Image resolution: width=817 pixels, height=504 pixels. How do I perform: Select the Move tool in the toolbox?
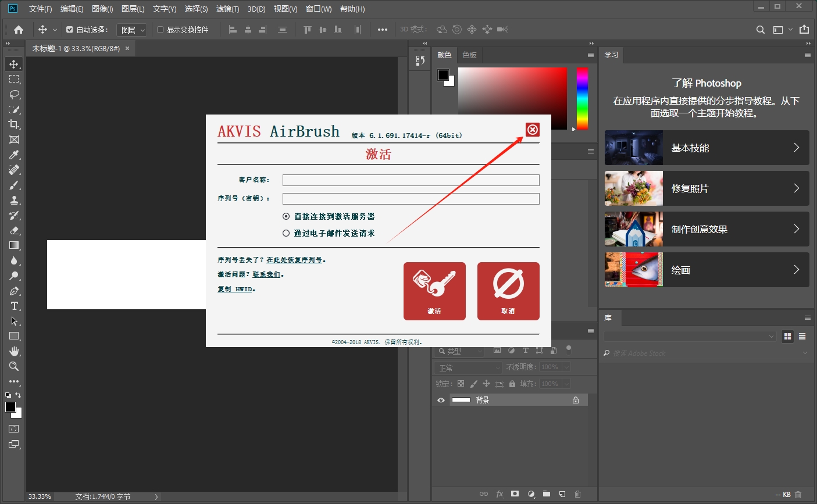[14, 64]
